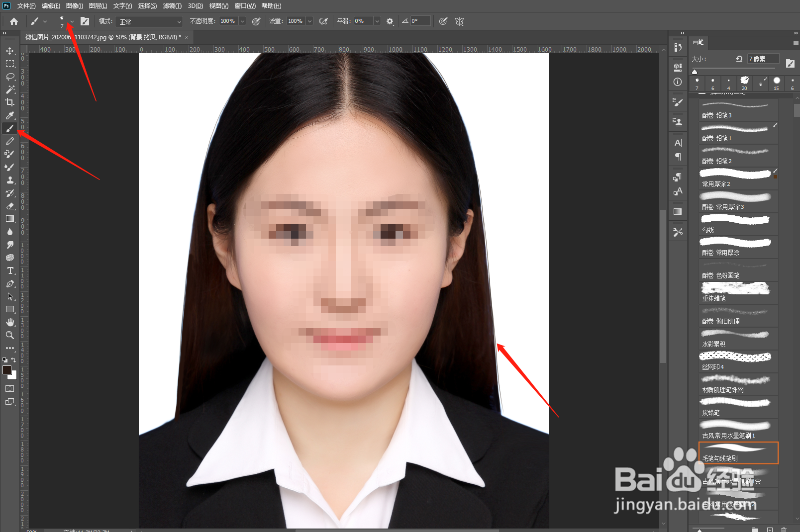Viewport: 800px width, 532px height.
Task: Open the Brush Settings panel icon in dock
Action: (x=678, y=102)
